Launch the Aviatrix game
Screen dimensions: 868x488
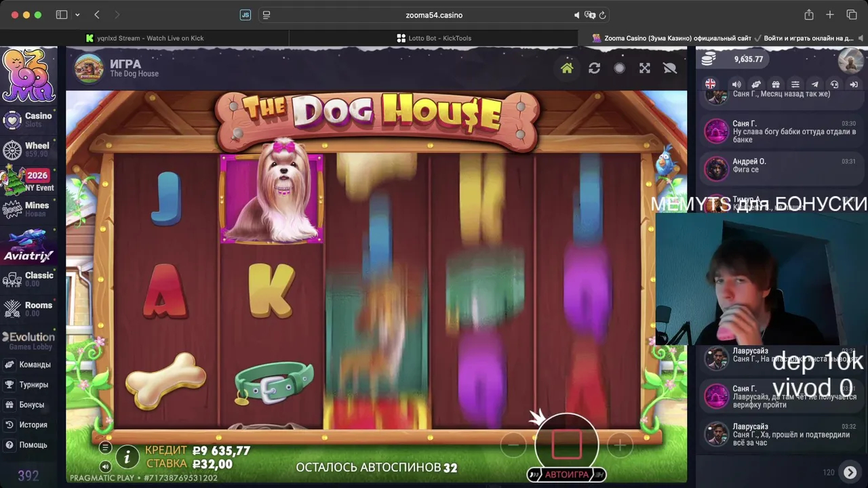(28, 246)
